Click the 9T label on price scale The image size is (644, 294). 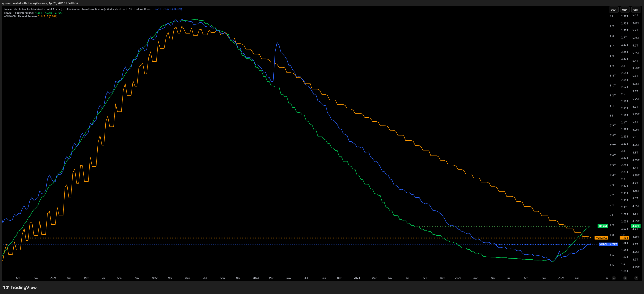tap(612, 16)
